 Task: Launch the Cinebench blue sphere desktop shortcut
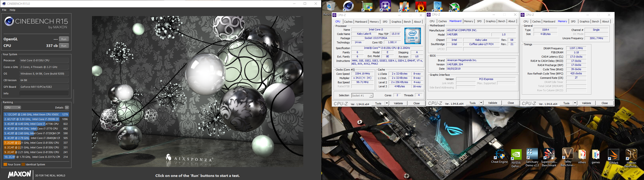tap(348, 6)
